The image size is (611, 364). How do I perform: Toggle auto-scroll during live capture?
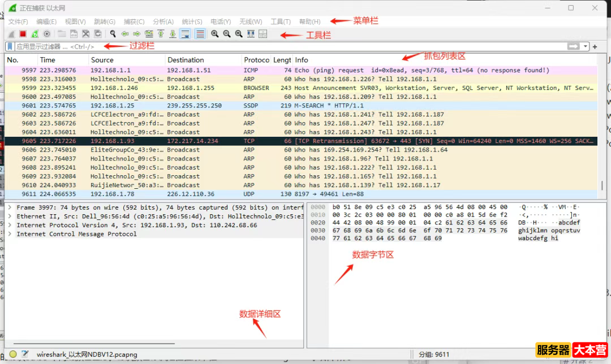point(185,34)
